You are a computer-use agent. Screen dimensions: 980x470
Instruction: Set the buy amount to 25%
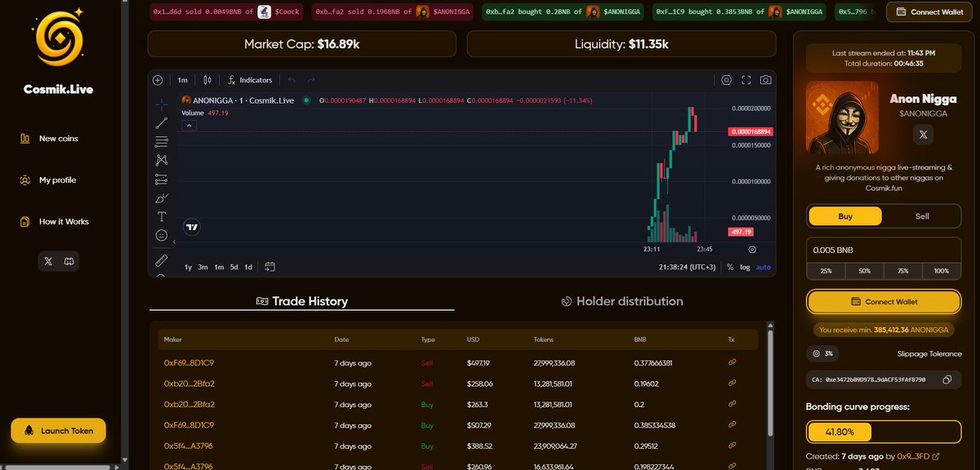826,271
